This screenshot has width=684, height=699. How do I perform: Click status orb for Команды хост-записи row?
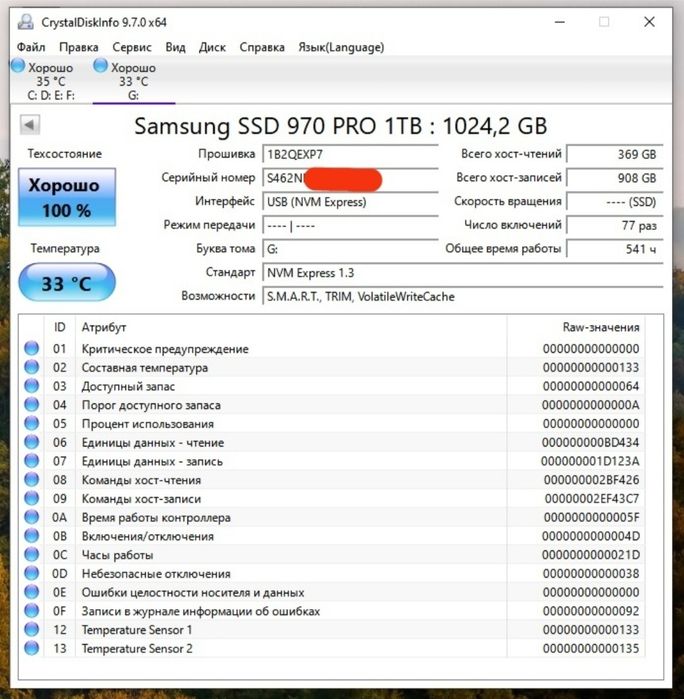point(32,498)
